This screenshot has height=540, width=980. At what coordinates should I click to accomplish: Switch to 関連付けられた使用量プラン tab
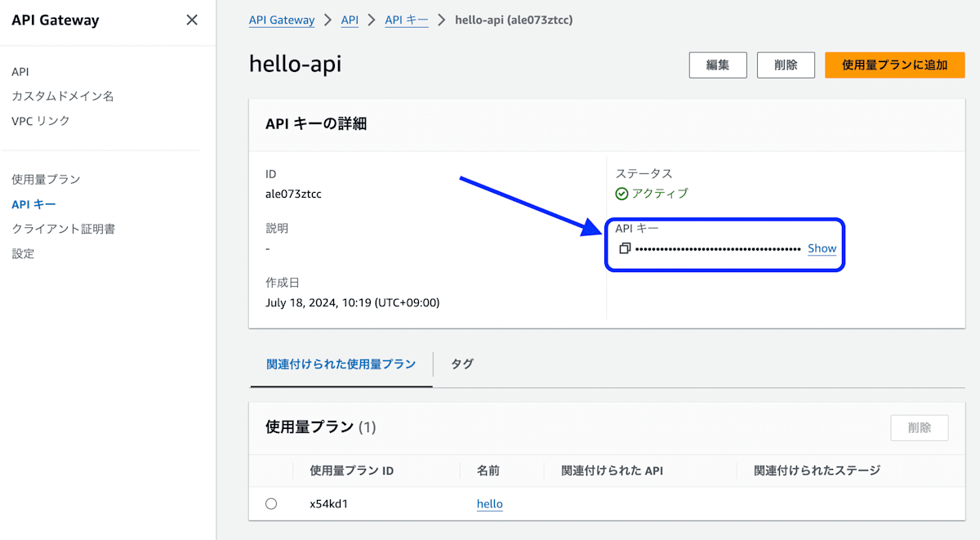pyautogui.click(x=341, y=364)
